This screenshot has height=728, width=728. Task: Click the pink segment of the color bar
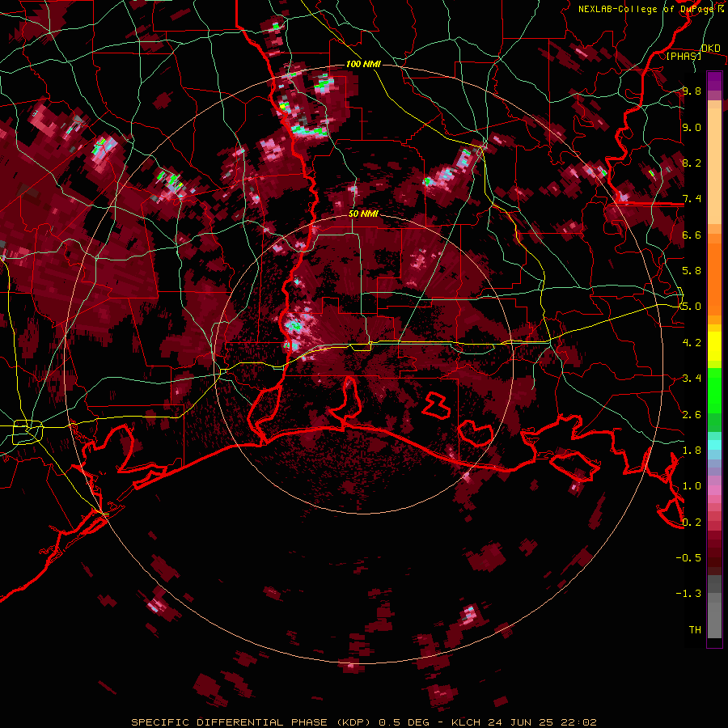click(714, 490)
